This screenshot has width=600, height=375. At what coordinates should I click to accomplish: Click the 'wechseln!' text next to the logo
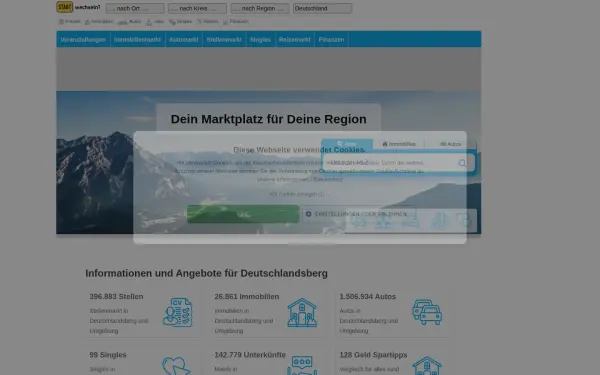88,7
